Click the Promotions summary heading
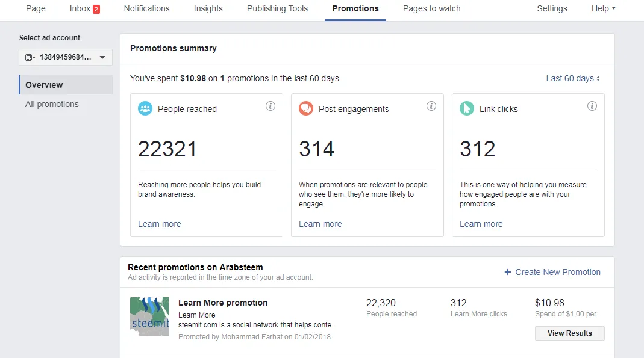The image size is (644, 358). [x=174, y=48]
